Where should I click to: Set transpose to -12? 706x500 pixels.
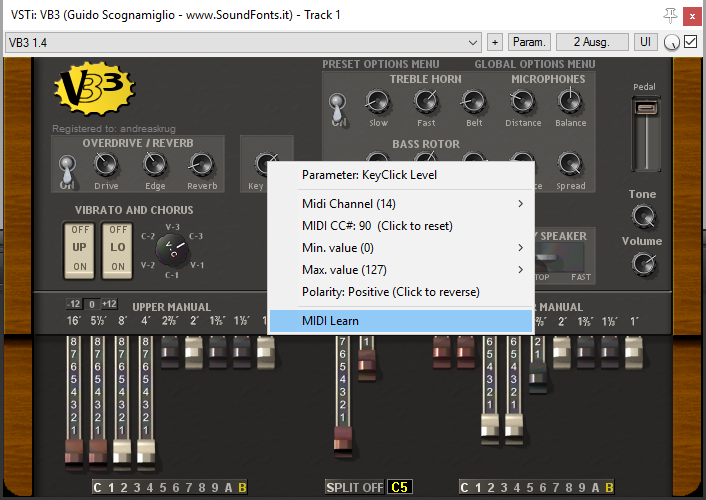tap(74, 304)
